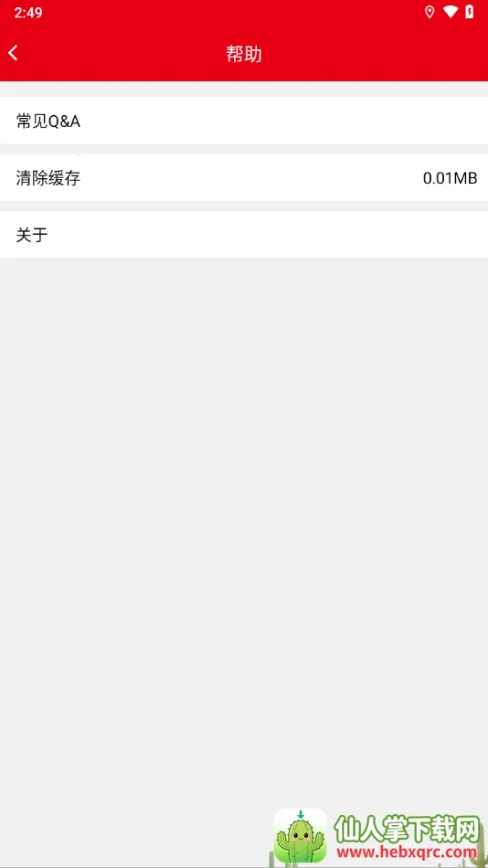Viewport: 488px width, 868px height.
Task: Tap blank area right of 关于 text
Action: tap(266, 235)
